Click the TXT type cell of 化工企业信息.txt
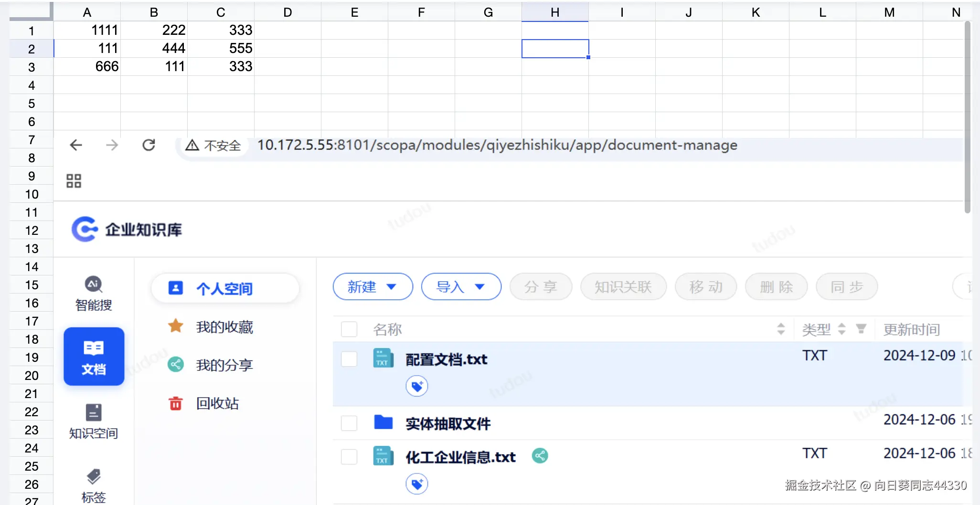The height and width of the screenshot is (505, 980). point(815,453)
